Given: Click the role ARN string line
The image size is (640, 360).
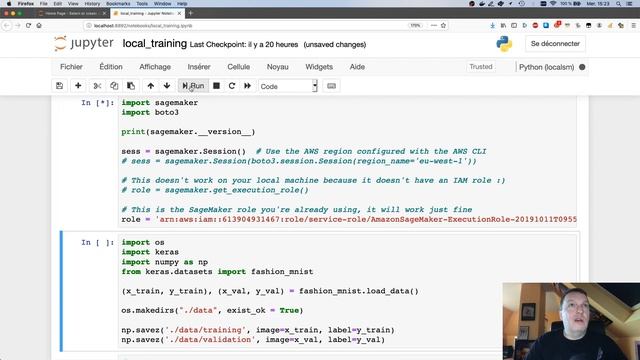Looking at the screenshot, I should (349, 220).
